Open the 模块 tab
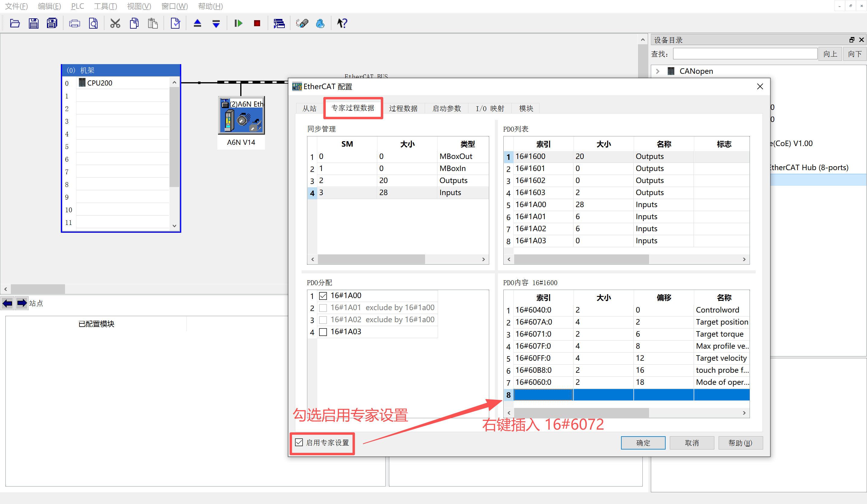The width and height of the screenshot is (867, 504). 526,108
